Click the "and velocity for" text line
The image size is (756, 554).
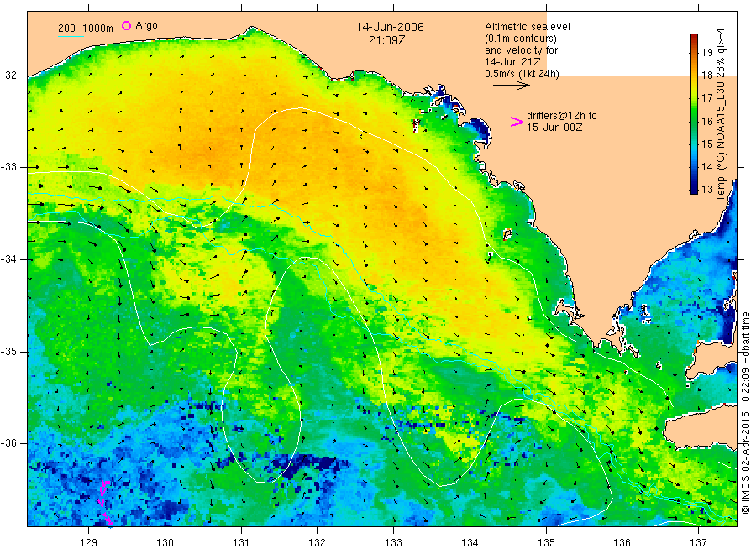click(x=521, y=50)
